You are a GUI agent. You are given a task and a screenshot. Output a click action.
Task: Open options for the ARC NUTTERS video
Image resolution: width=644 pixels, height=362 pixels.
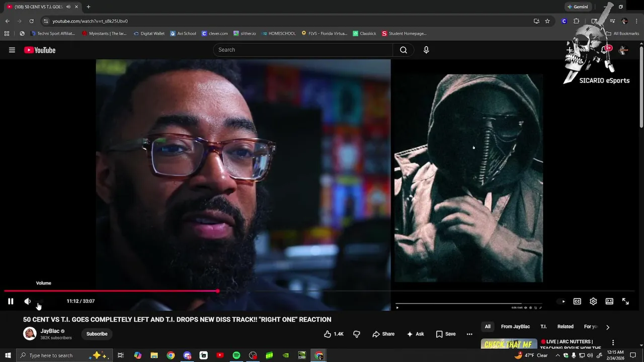pos(613,342)
